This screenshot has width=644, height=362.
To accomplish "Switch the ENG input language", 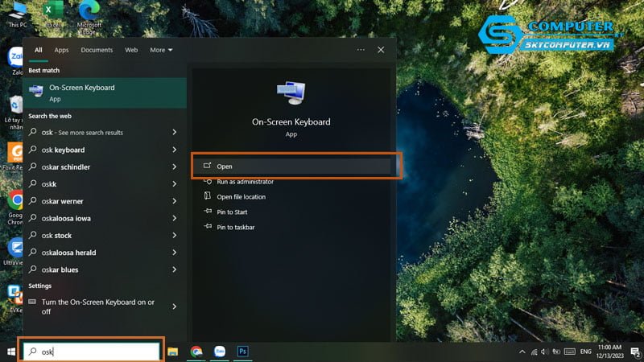I will click(x=586, y=352).
